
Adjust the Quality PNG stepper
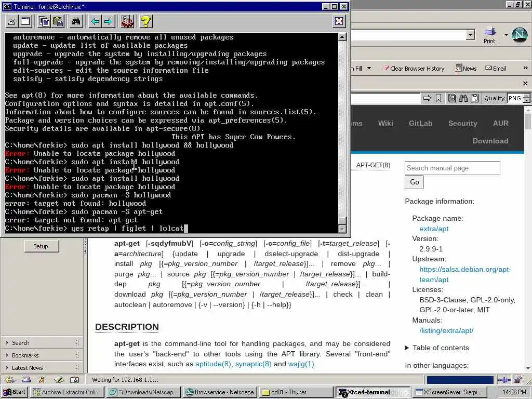526,98
